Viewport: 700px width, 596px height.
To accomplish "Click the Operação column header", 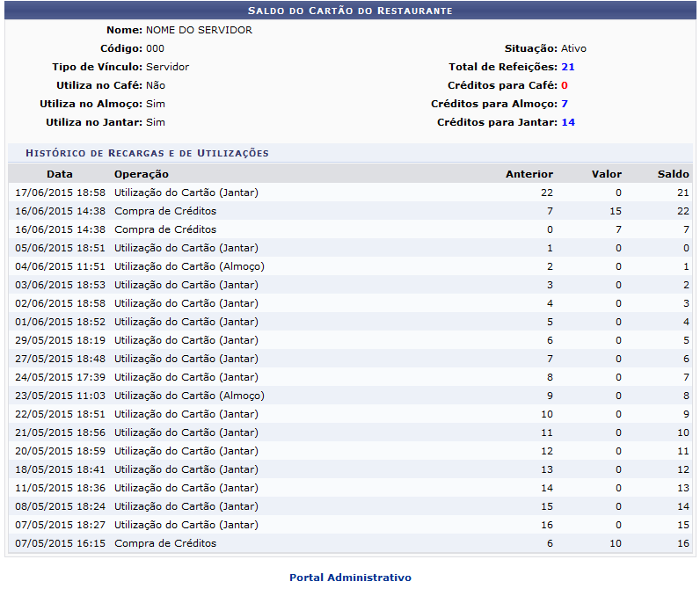I will (141, 174).
